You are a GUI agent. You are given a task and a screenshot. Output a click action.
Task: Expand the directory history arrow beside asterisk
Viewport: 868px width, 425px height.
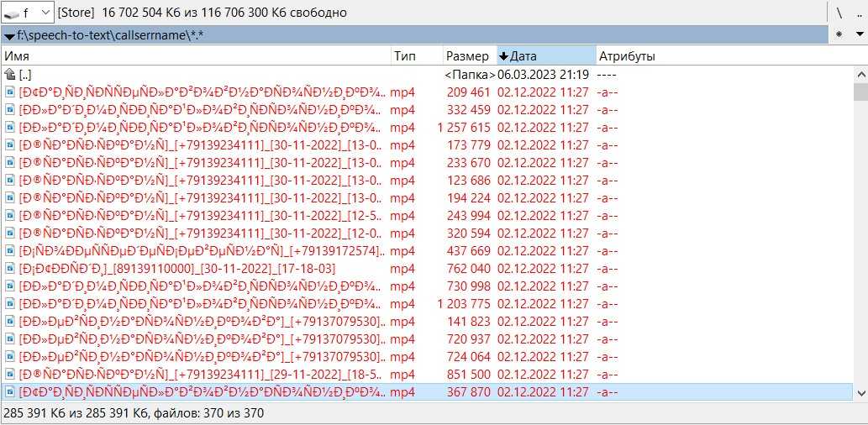[x=859, y=34]
